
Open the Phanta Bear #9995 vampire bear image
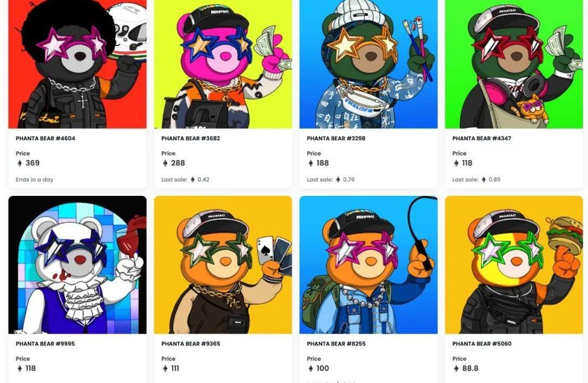pos(77,264)
